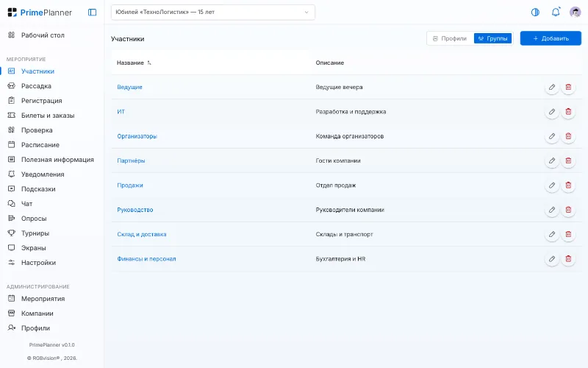Edit the ИТ group
588x368 pixels.
click(x=552, y=112)
